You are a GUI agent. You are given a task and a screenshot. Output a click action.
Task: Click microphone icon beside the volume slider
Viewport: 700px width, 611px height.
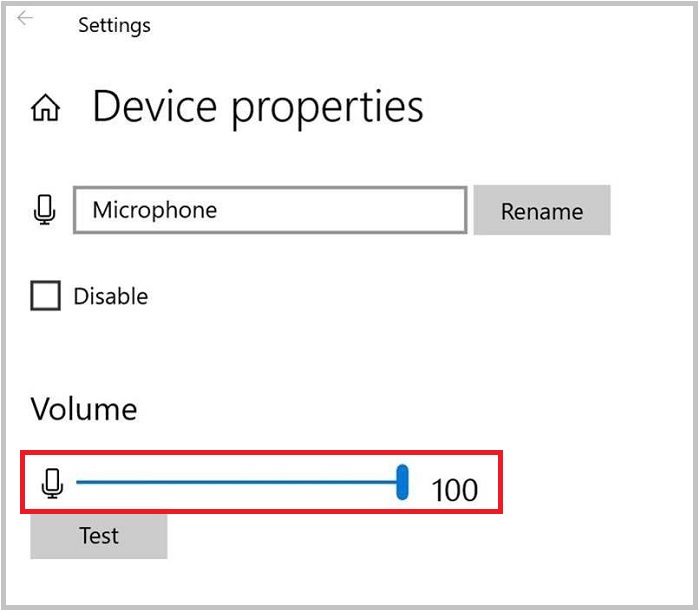pos(53,484)
